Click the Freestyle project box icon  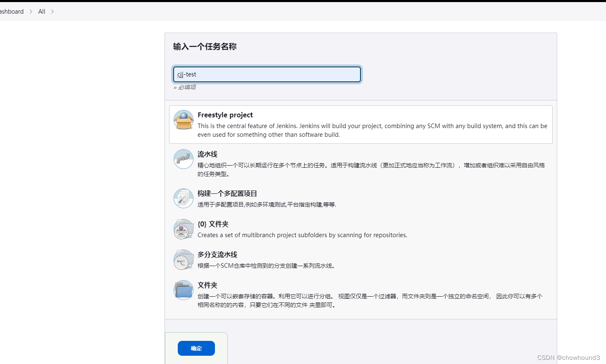pyautogui.click(x=184, y=120)
